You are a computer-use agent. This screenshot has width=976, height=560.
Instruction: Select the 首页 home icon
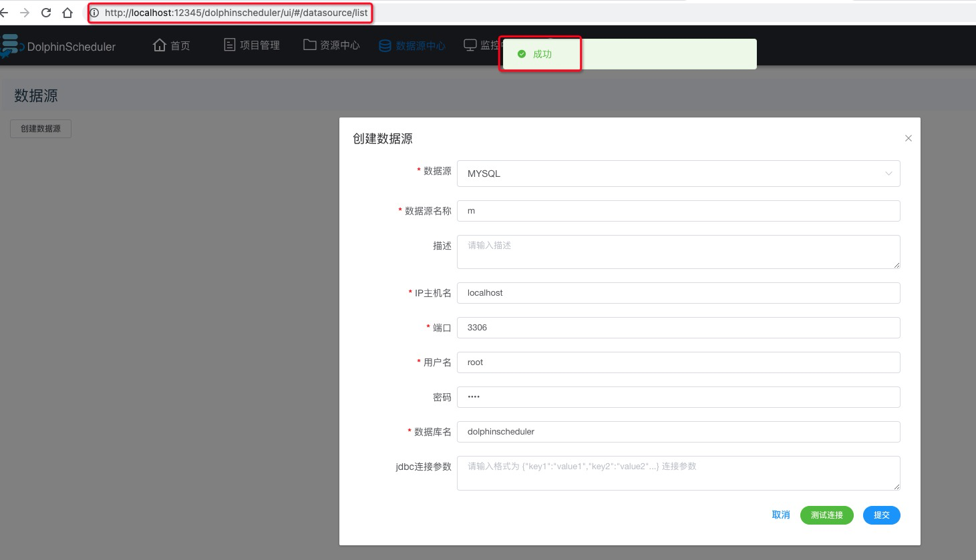tap(159, 44)
